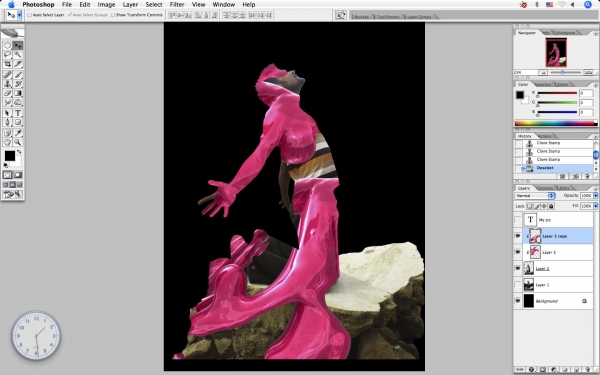Switch to the Histogram tab

[x=565, y=33]
